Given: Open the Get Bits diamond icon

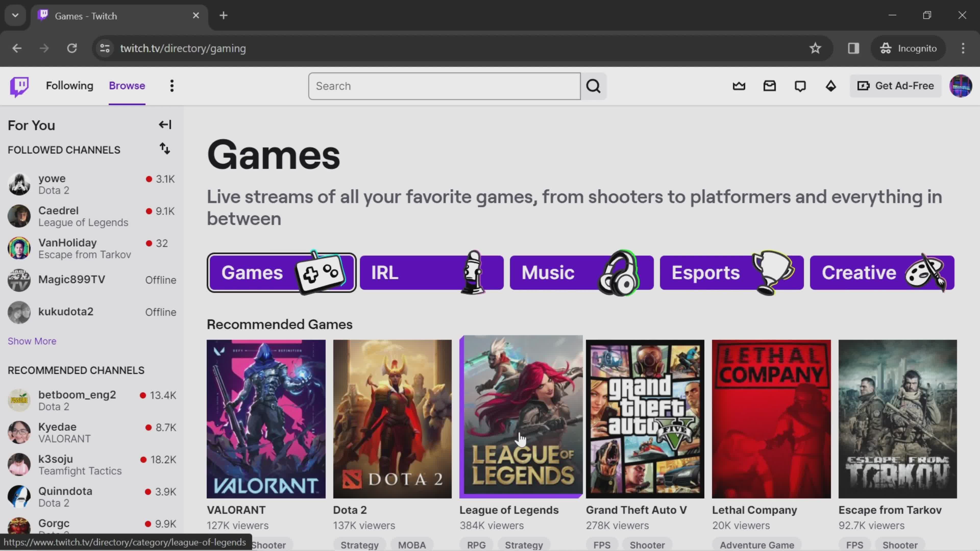Looking at the screenshot, I should click(x=830, y=86).
